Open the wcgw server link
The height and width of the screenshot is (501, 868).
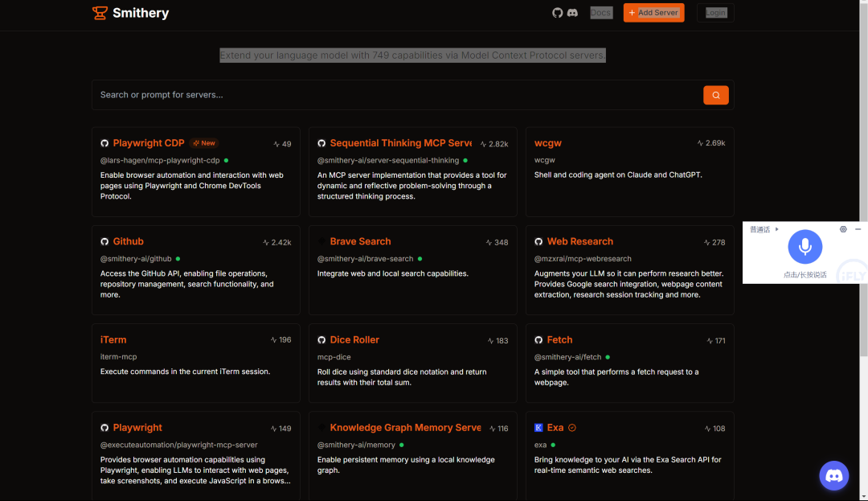[547, 143]
